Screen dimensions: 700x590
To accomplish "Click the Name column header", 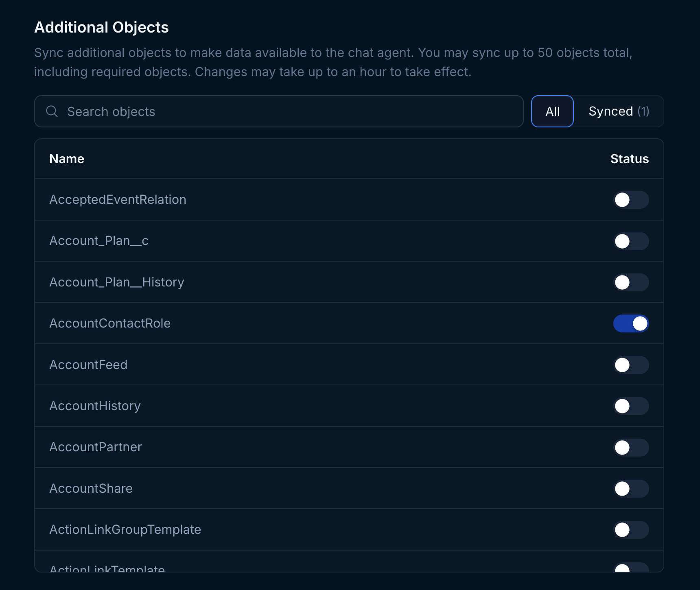I will [66, 159].
